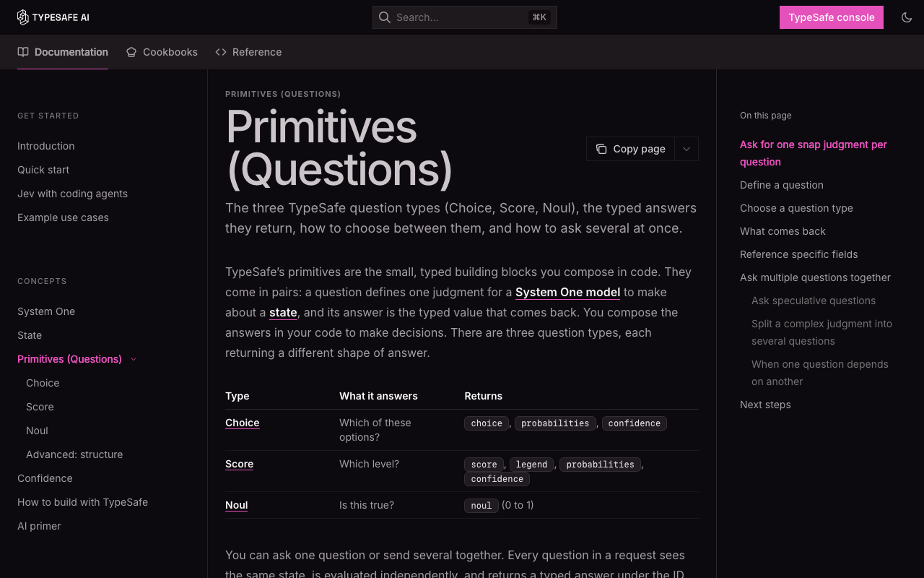Click the Cookbooks chef hat icon
Screen dimensions: 924x578
(131, 52)
